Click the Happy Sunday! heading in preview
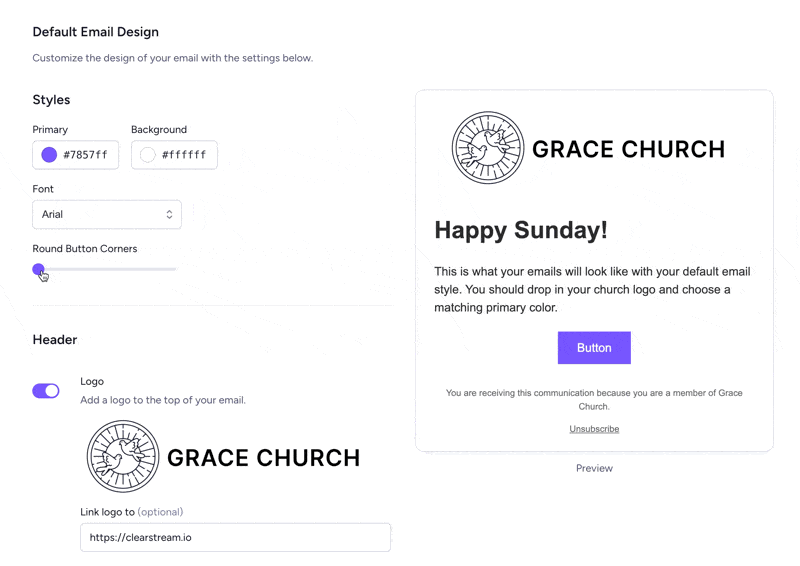Image resolution: width=800 pixels, height=566 pixels. tap(521, 230)
